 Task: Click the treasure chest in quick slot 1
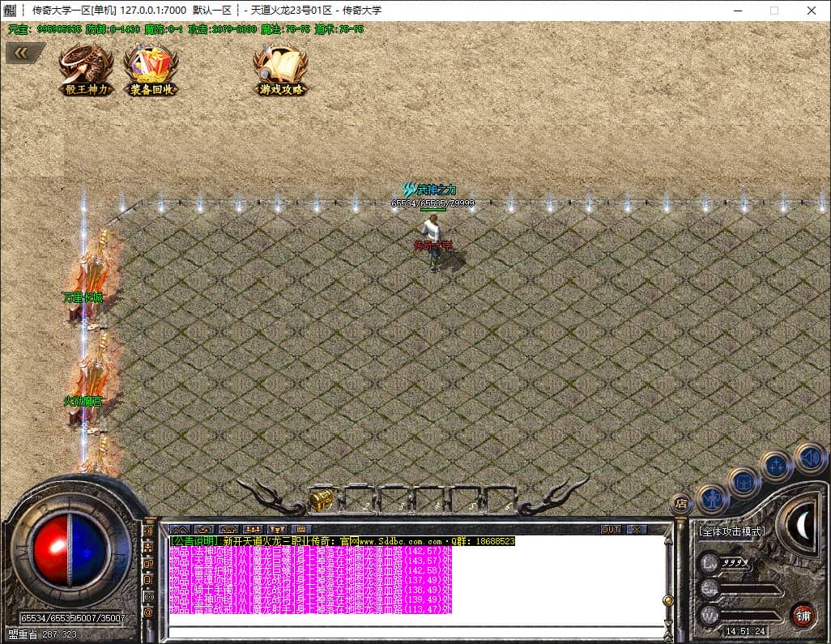point(322,501)
